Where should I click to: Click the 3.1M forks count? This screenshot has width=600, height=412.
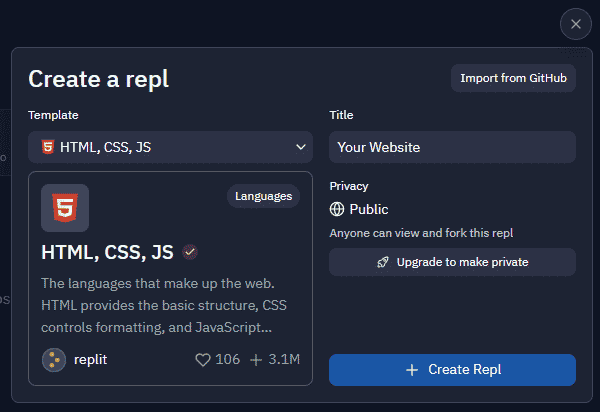point(284,360)
